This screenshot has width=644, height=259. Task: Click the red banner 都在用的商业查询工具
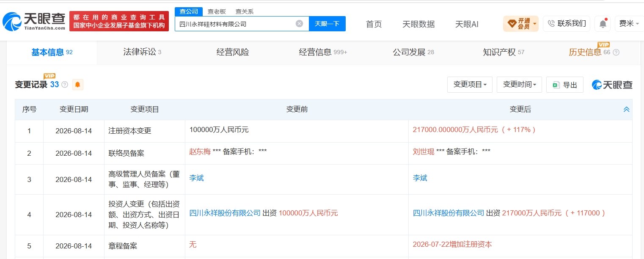[x=119, y=21]
